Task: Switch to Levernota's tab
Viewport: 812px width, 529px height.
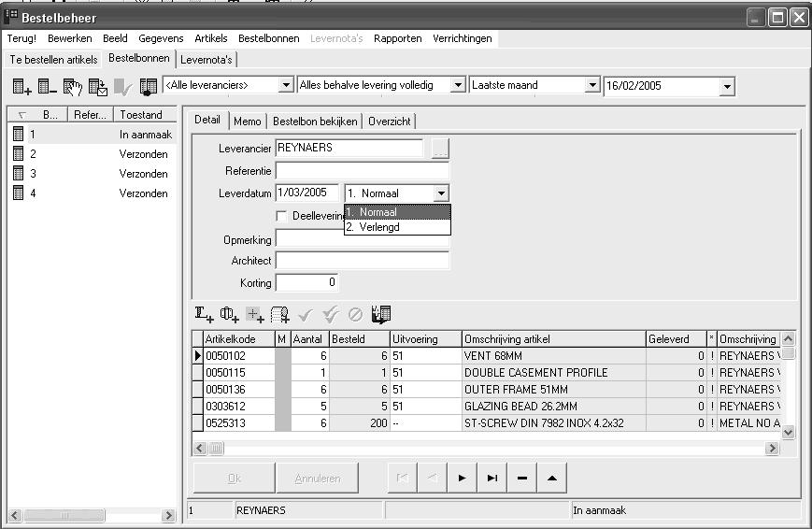Action: tap(207, 60)
